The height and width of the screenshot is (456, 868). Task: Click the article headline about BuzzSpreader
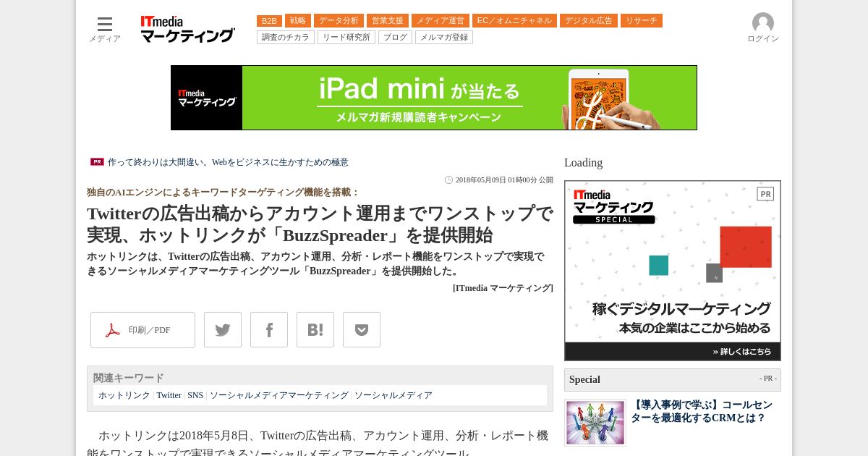(x=320, y=224)
